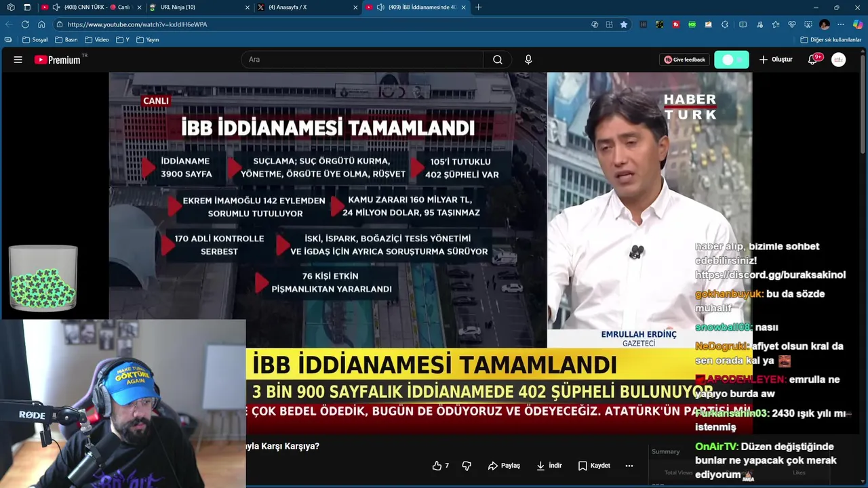
Task: Save the video with Kaydet
Action: 594,466
